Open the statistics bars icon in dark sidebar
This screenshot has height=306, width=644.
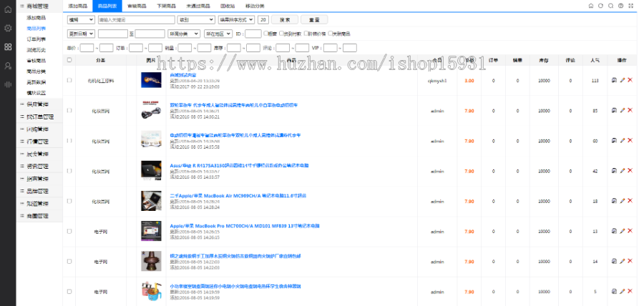[x=8, y=84]
